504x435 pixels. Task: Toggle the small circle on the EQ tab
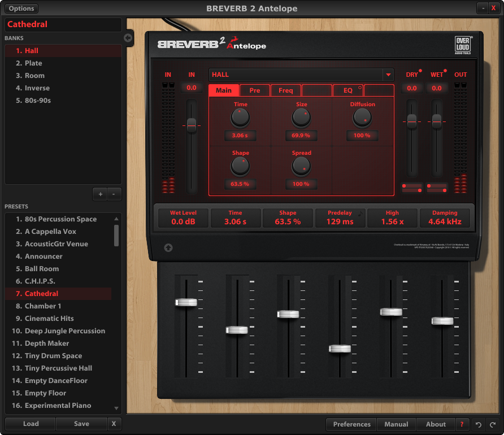pos(360,88)
